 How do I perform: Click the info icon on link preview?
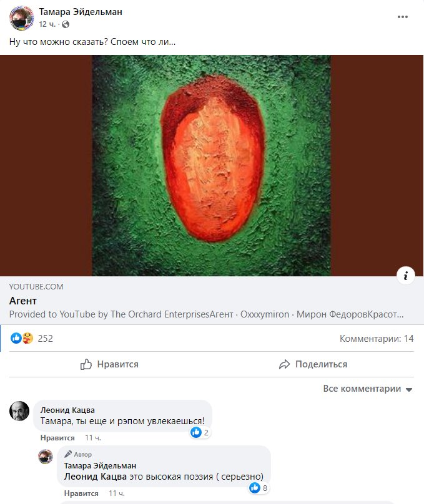(406, 276)
